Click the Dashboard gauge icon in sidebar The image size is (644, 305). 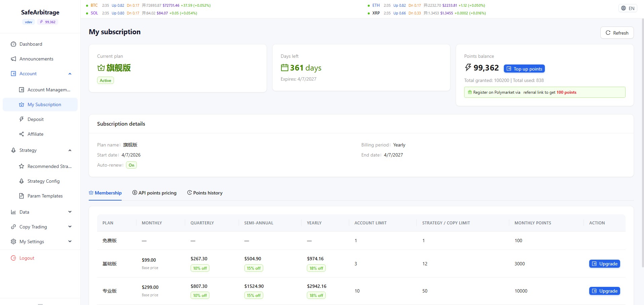pyautogui.click(x=13, y=44)
